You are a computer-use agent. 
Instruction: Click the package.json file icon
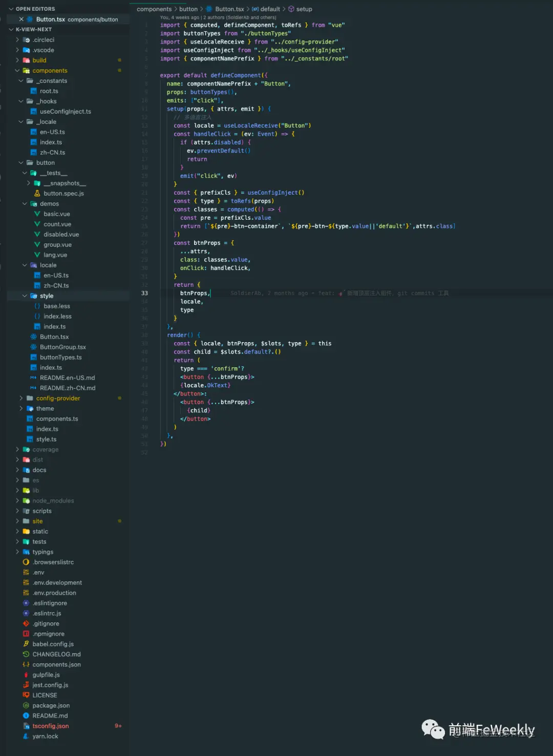coord(26,705)
